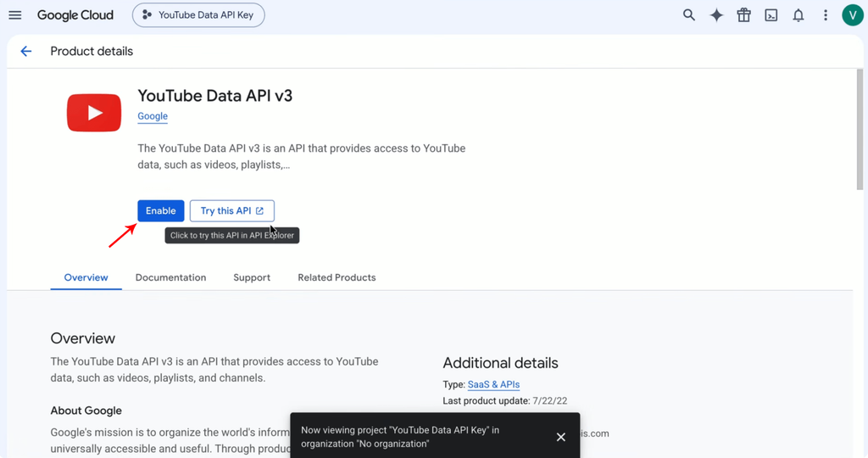Screen dimensions: 868x458
Task: Click the YouTube Data API logo
Action: tap(94, 113)
